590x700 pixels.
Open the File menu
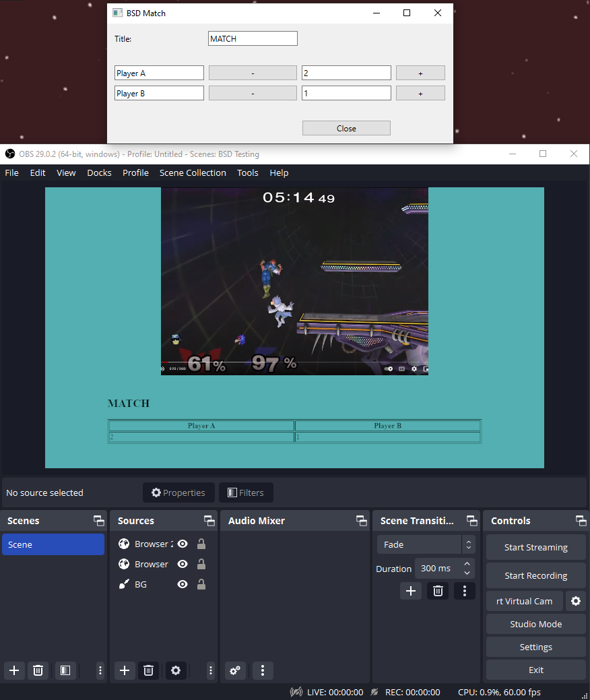pos(11,172)
